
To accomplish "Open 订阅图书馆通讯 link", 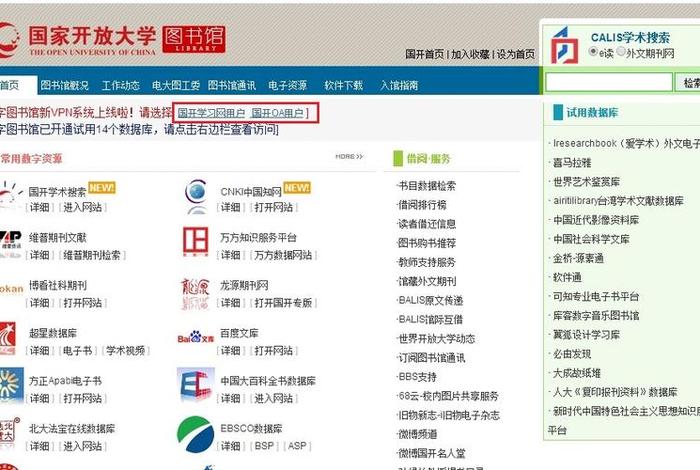I will pyautogui.click(x=431, y=358).
